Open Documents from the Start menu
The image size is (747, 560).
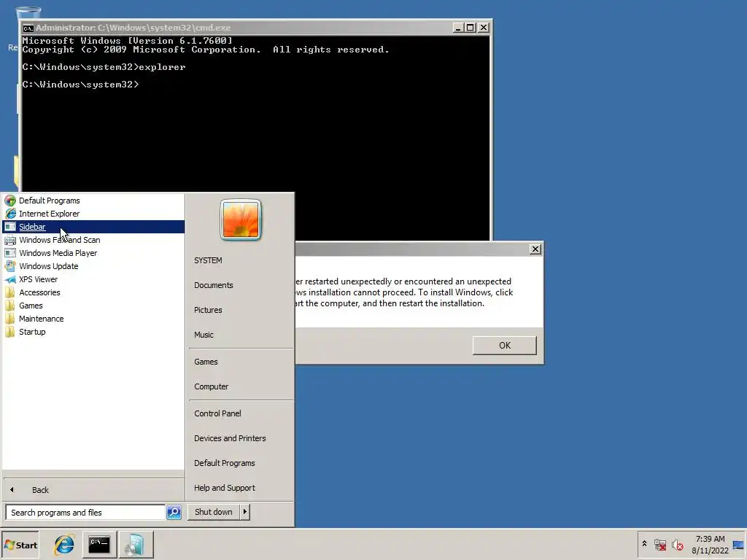point(241,285)
